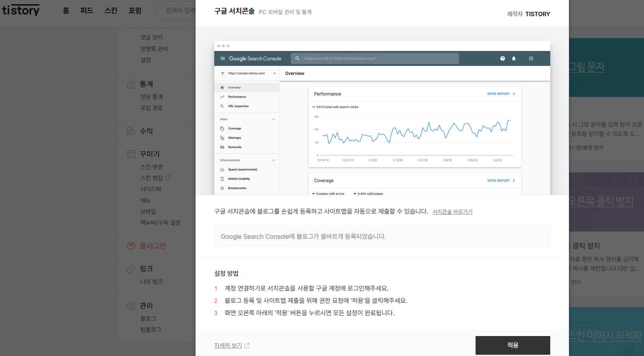644x356 pixels.
Task: Open 사이드바 in sidebar
Action: [151, 189]
